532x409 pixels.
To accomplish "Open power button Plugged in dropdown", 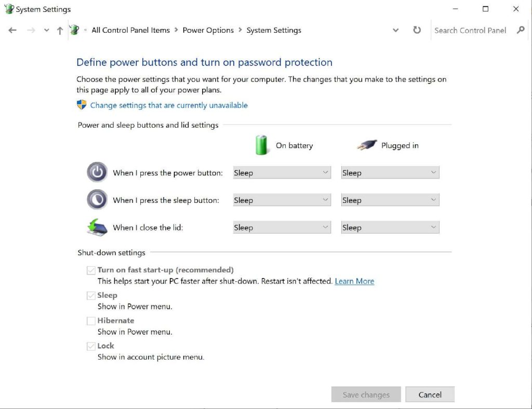I will pos(390,172).
